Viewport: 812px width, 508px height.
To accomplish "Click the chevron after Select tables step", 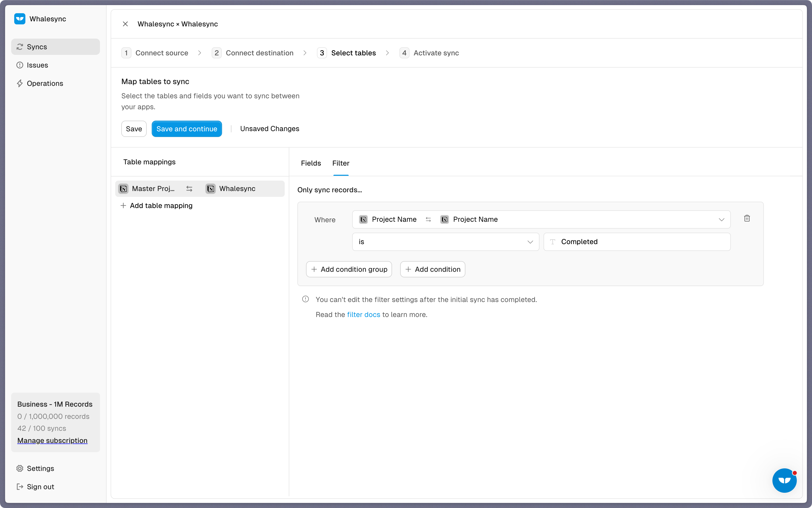I will coord(387,53).
